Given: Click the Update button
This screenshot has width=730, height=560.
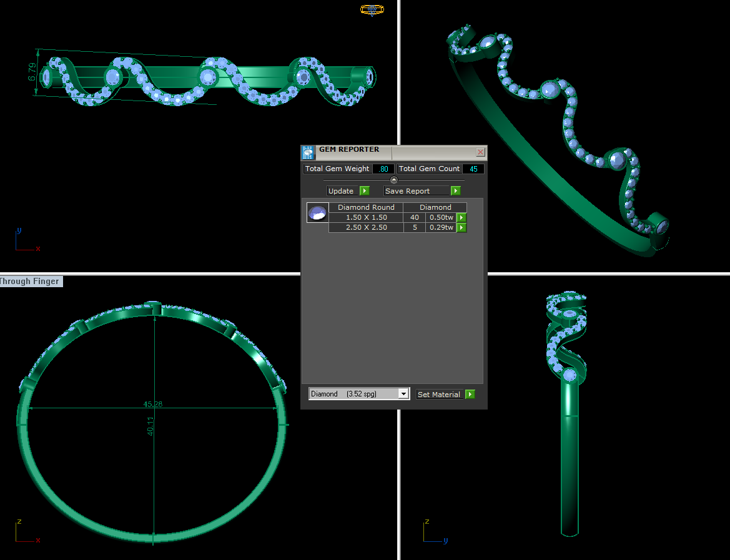Looking at the screenshot, I should 343,191.
